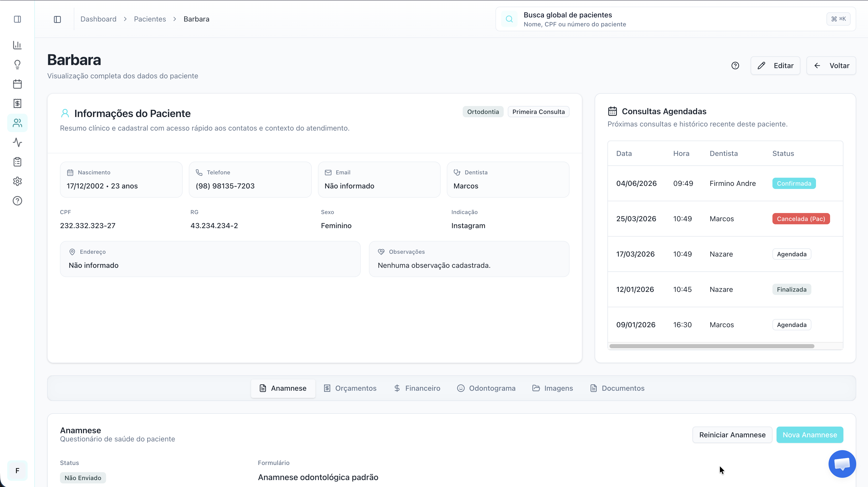Switch to the Odontograma tab
The height and width of the screenshot is (487, 868).
[x=486, y=388]
